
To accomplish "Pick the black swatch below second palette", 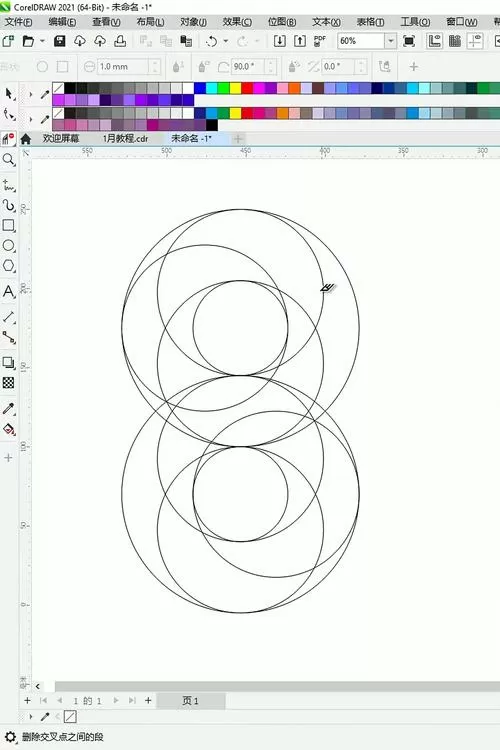I will coord(211,125).
